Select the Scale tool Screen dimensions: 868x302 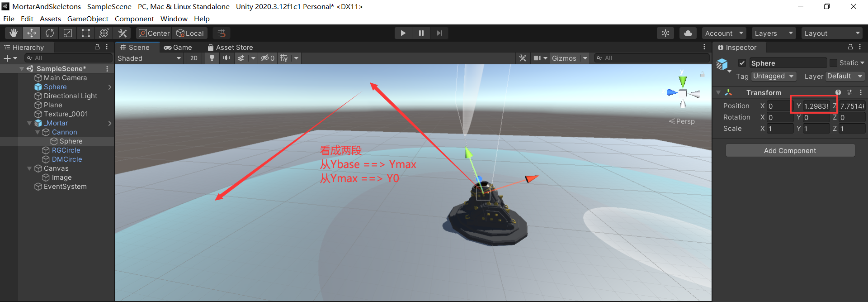(x=68, y=33)
